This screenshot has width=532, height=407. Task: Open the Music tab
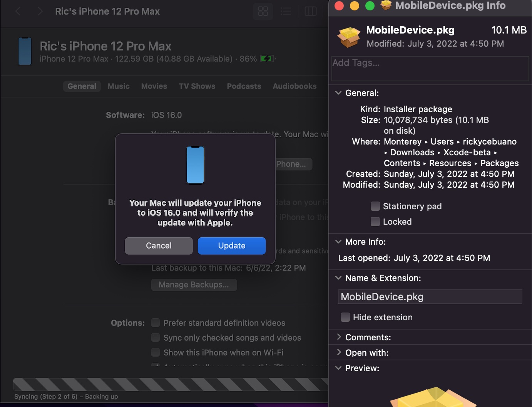pyautogui.click(x=119, y=86)
